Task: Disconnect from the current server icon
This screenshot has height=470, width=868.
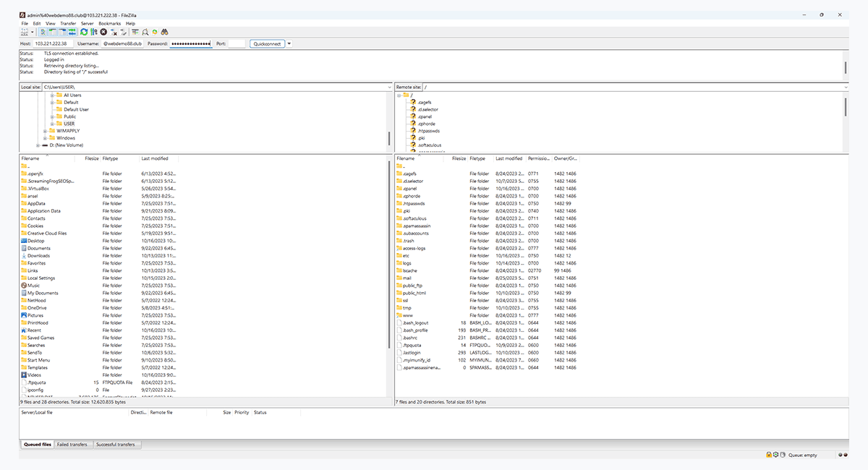Action: click(x=114, y=32)
